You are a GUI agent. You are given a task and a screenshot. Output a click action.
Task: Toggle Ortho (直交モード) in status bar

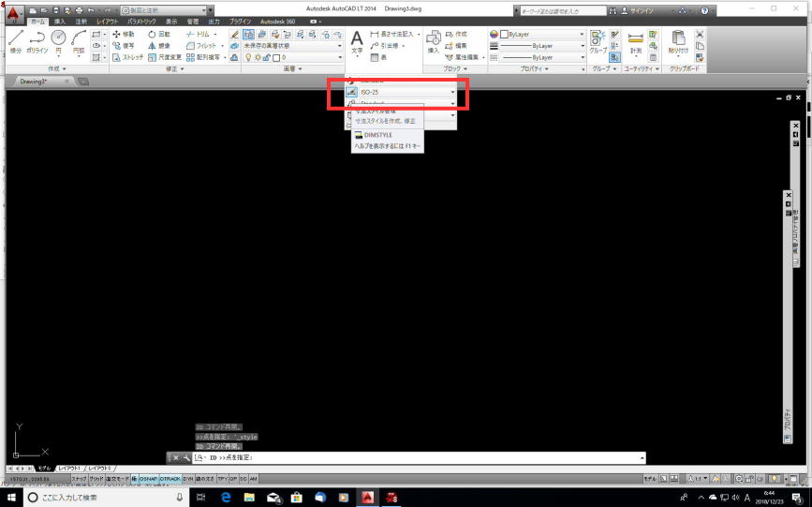point(117,479)
